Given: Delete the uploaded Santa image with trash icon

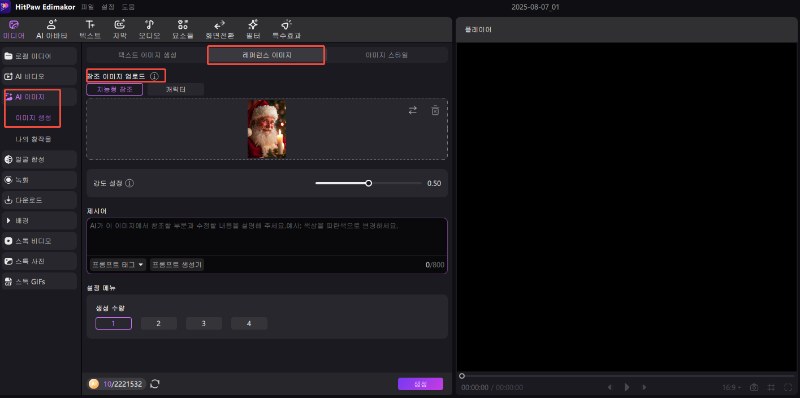Looking at the screenshot, I should tap(435, 110).
